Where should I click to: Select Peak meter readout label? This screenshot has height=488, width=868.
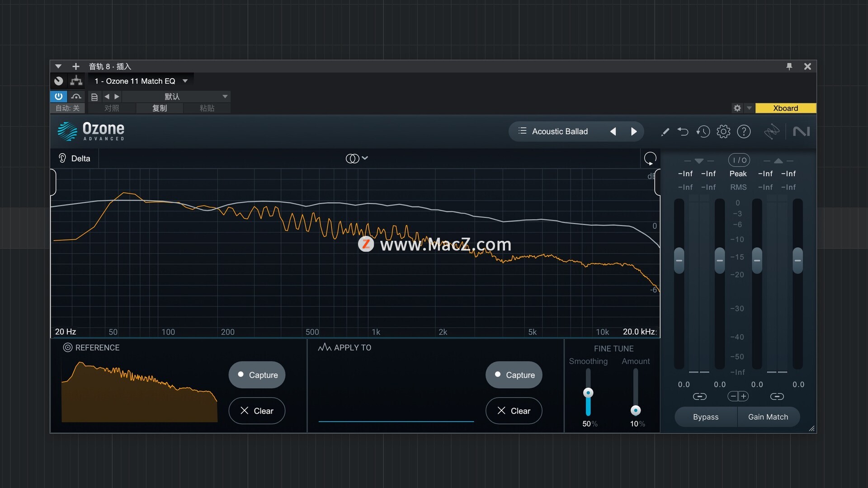738,174
